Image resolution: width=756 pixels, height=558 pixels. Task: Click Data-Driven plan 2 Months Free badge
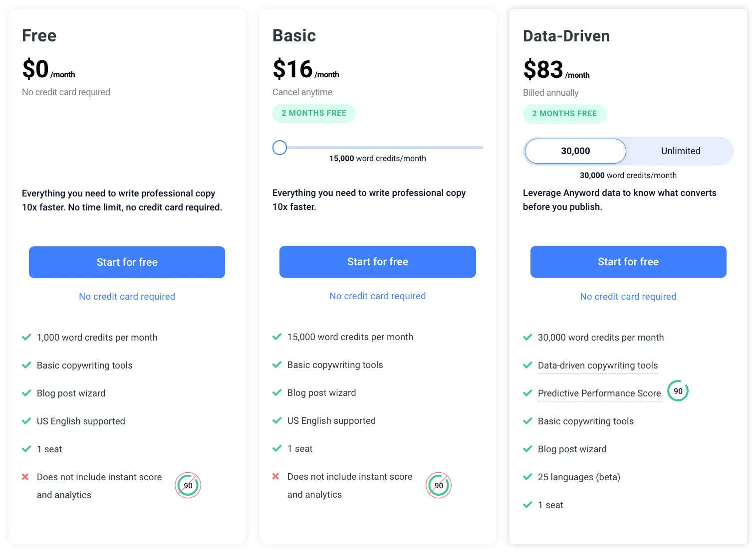click(x=564, y=114)
